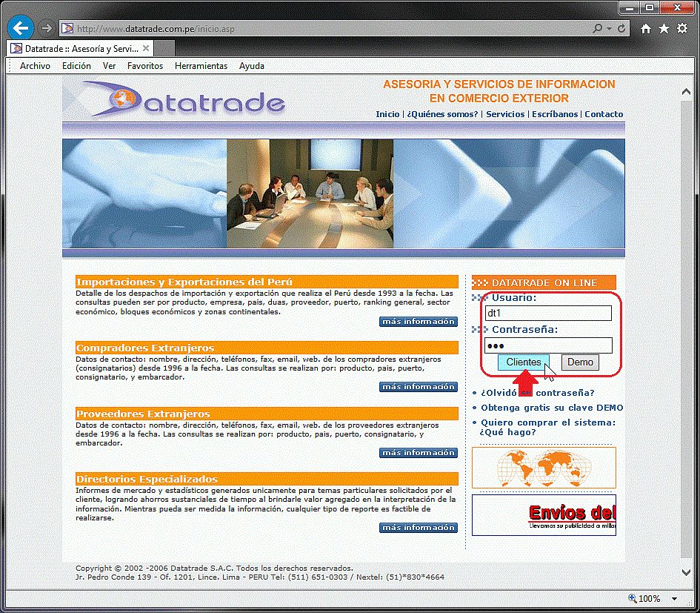Click the Directorios Especializados heading
Viewport: 700px width, 613px height.
(267, 479)
